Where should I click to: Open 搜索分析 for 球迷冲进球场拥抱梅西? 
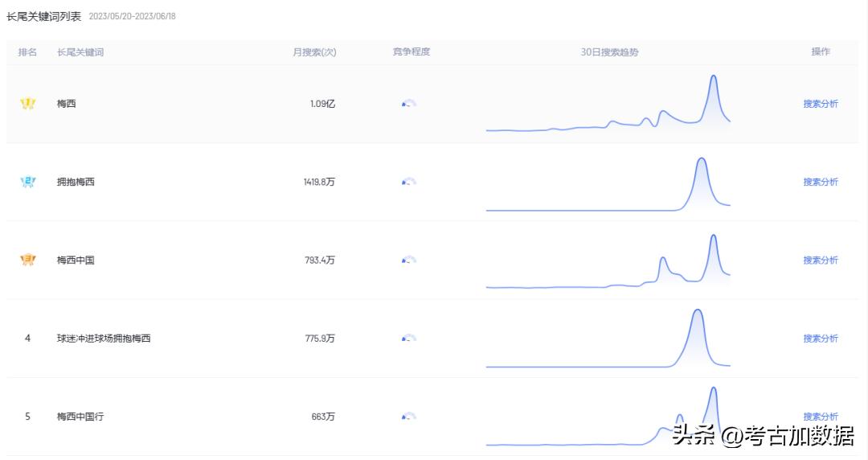pyautogui.click(x=821, y=339)
